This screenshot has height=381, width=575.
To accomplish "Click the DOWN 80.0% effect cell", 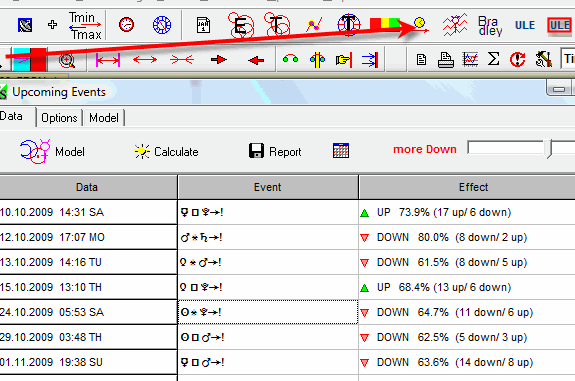I will pyautogui.click(x=467, y=237).
